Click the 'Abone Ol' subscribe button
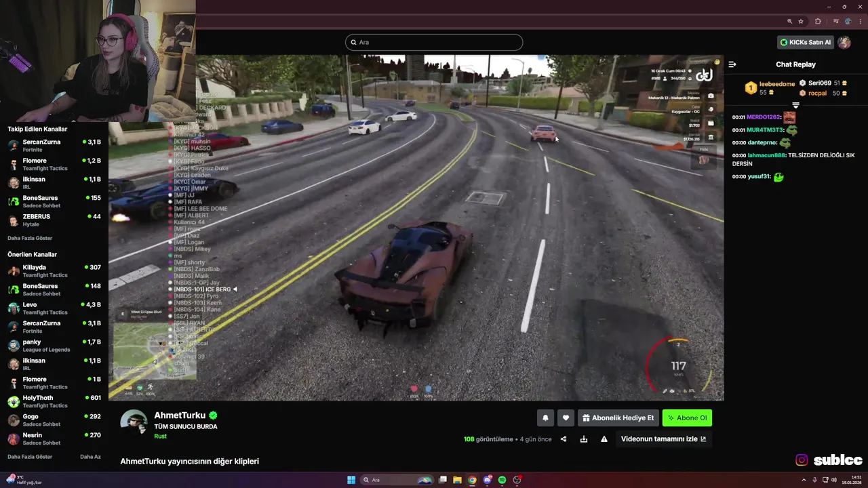The image size is (868, 488). coord(687,418)
